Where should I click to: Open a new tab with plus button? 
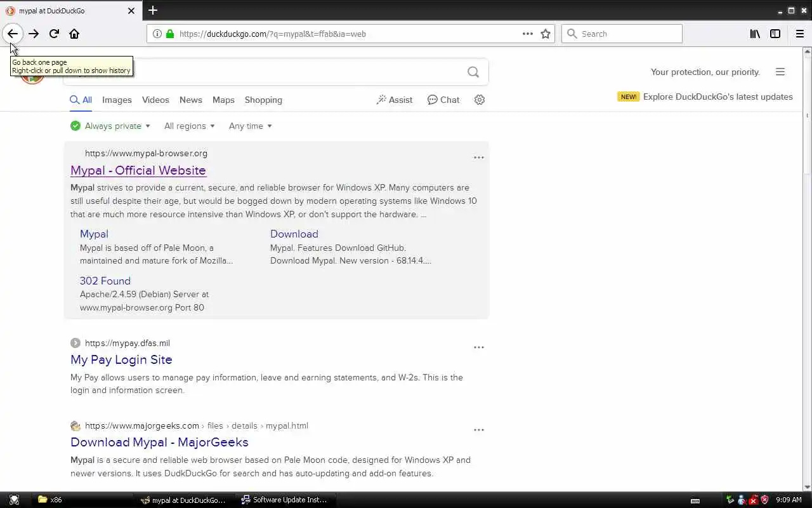153,10
